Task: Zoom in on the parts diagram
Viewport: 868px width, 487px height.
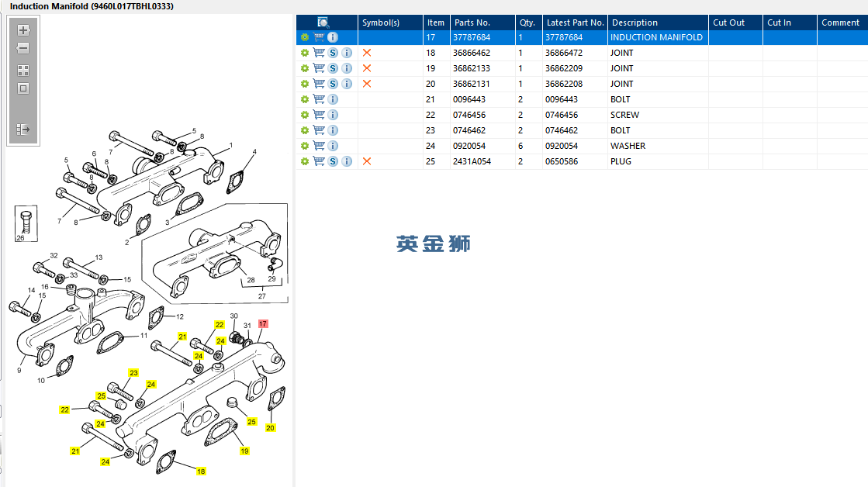Action: [x=23, y=30]
